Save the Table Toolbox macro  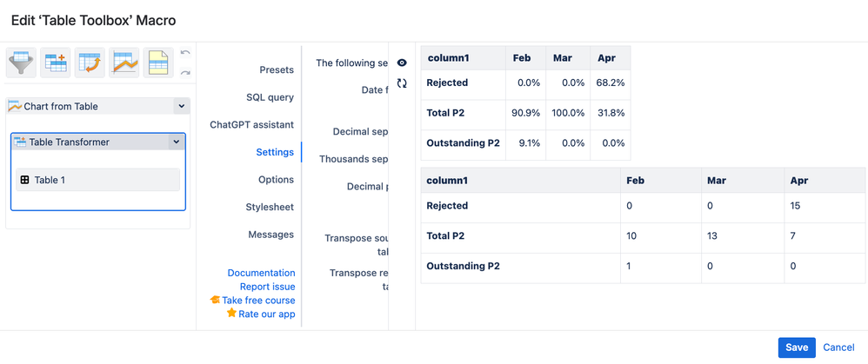(797, 347)
